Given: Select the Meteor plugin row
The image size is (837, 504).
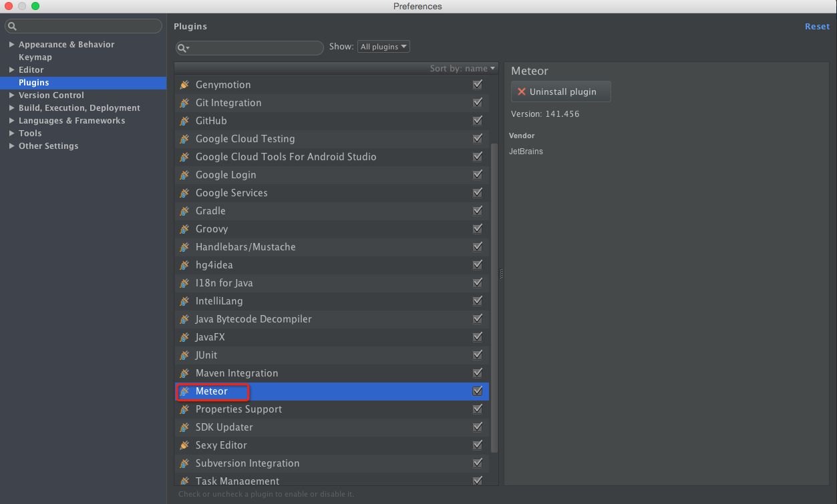Looking at the screenshot, I should point(332,391).
